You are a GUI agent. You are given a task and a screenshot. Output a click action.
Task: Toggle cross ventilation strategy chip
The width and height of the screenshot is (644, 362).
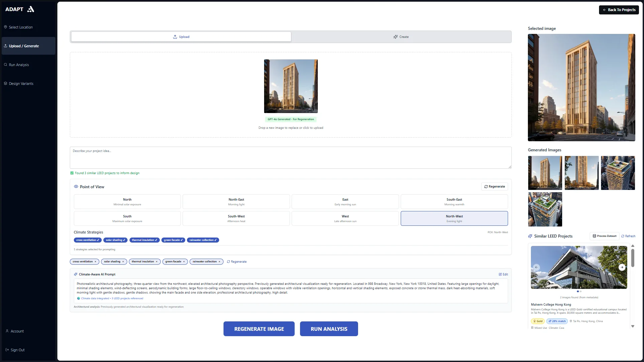[x=88, y=240]
